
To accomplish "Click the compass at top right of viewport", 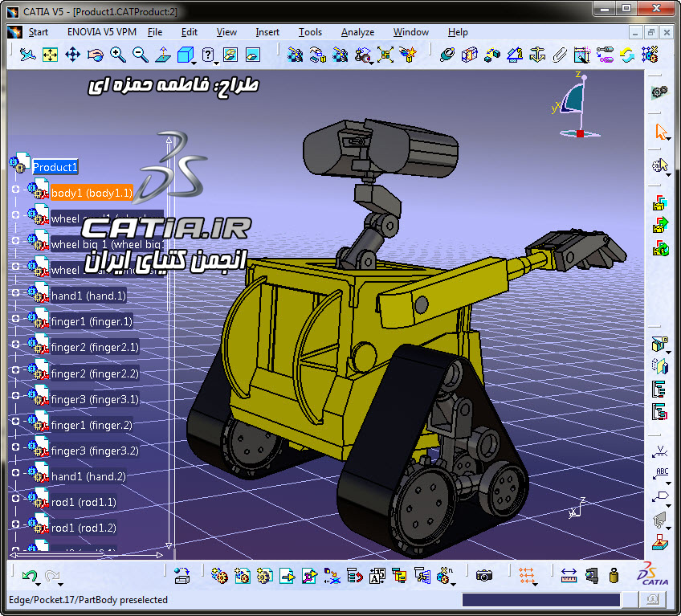I will pos(576,105).
